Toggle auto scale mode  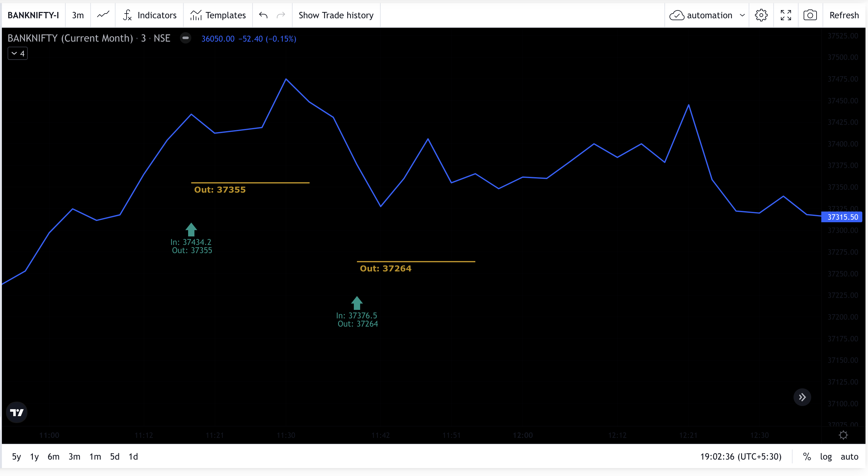click(x=849, y=456)
